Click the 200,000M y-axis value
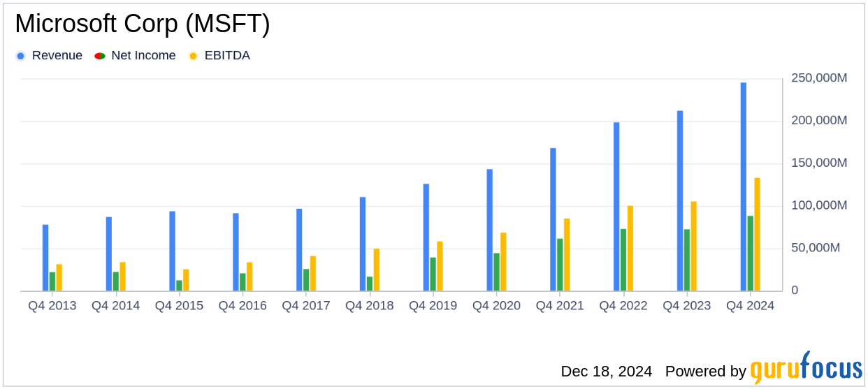The width and height of the screenshot is (868, 389). (819, 121)
